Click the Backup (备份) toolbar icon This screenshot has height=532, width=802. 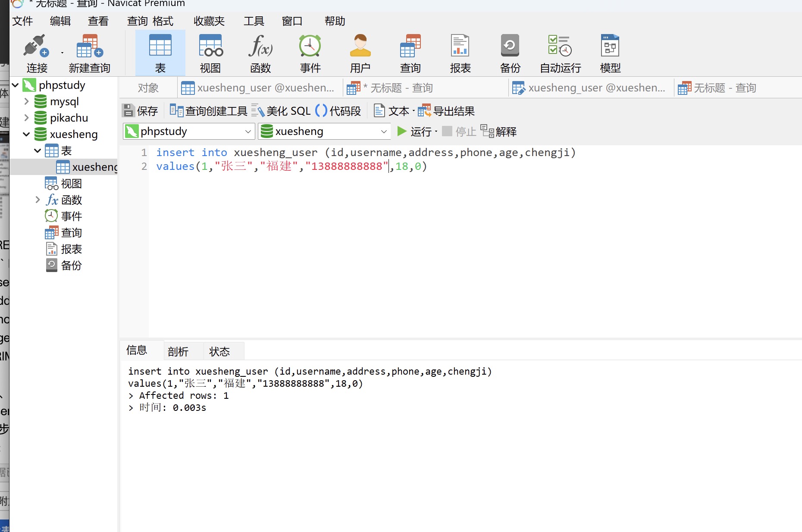point(510,47)
